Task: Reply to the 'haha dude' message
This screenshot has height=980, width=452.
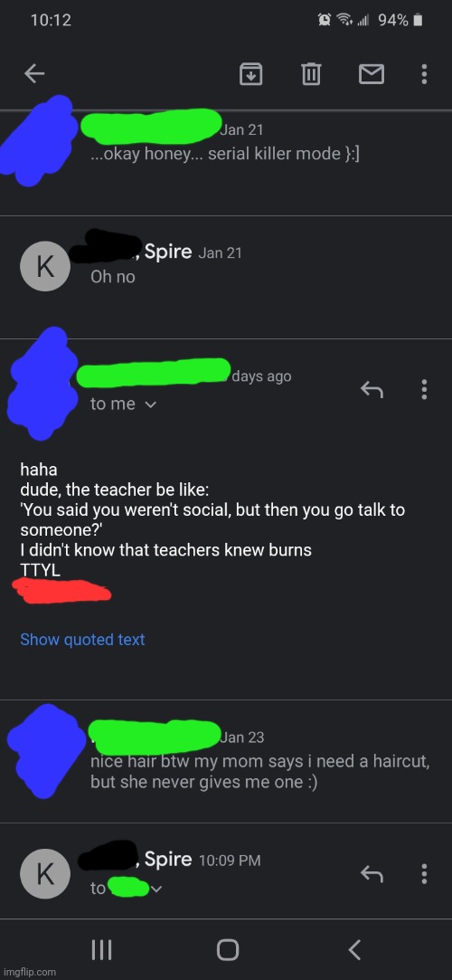Action: click(372, 390)
